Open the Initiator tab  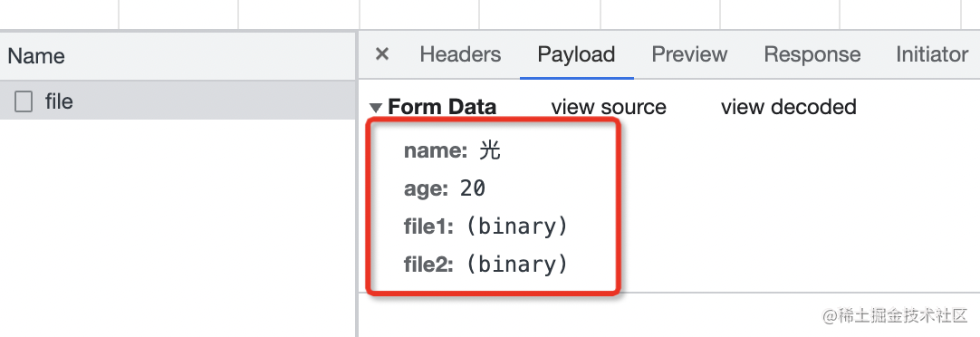(932, 54)
